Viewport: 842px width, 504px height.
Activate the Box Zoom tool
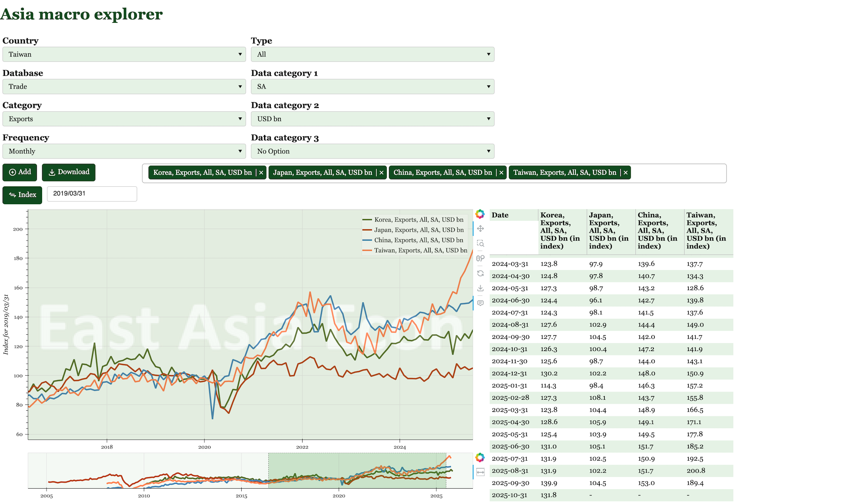coord(480,243)
